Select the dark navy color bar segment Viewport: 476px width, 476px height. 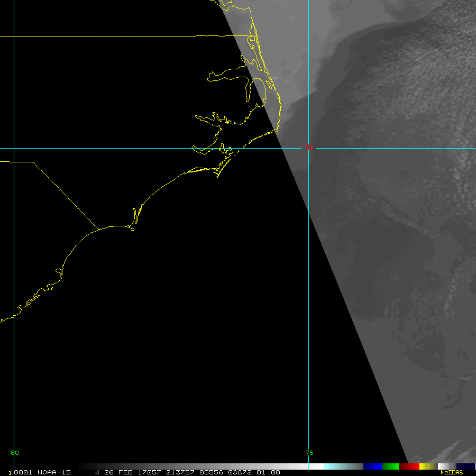click(x=466, y=466)
